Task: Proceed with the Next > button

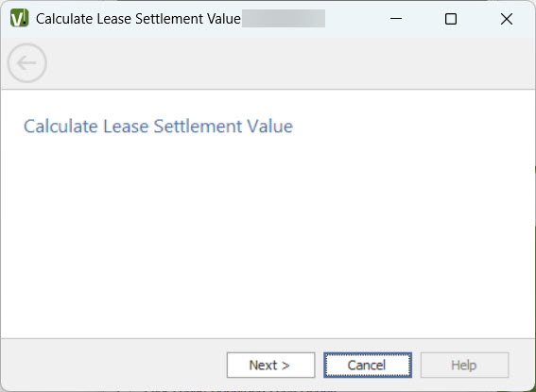Action: [x=270, y=365]
